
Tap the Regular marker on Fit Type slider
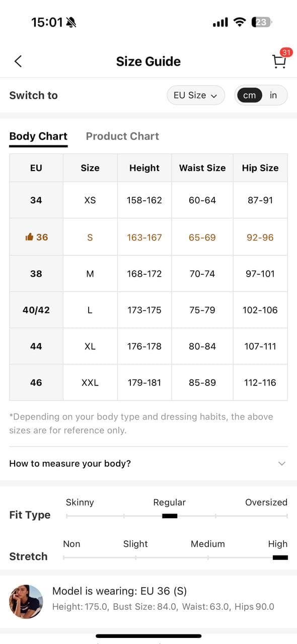(170, 516)
